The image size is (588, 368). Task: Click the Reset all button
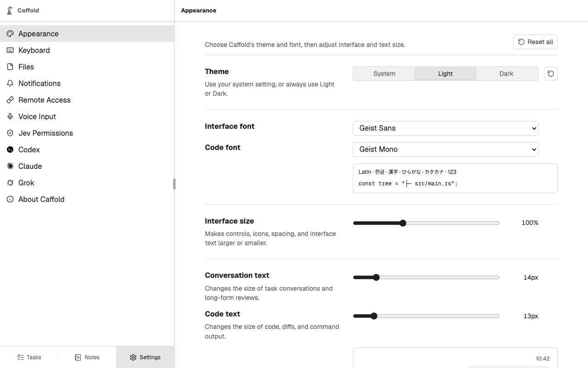click(535, 42)
